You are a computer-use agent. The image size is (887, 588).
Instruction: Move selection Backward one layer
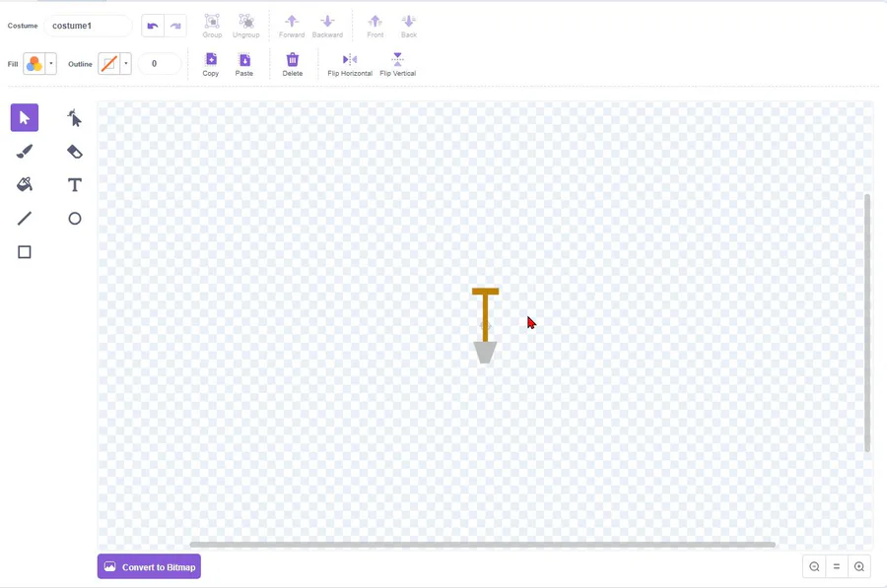[327, 26]
